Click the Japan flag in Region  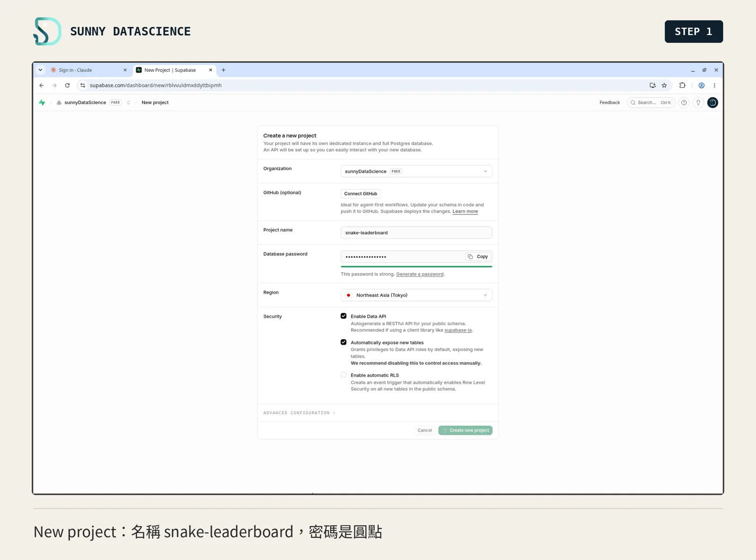point(349,295)
